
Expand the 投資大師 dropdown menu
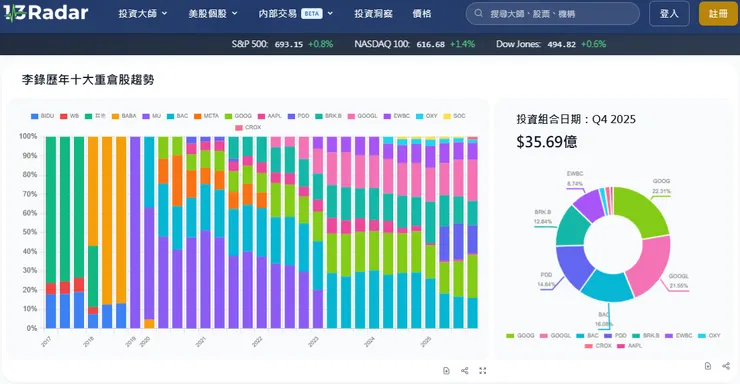pos(143,14)
